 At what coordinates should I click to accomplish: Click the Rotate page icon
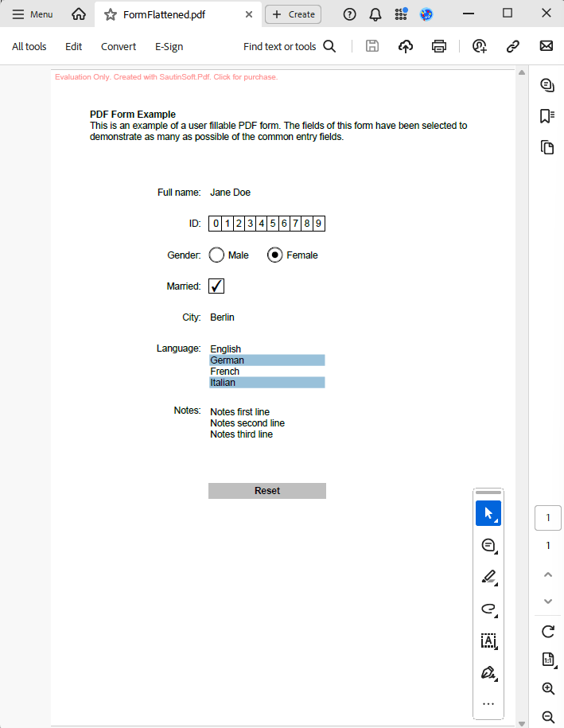(x=547, y=631)
